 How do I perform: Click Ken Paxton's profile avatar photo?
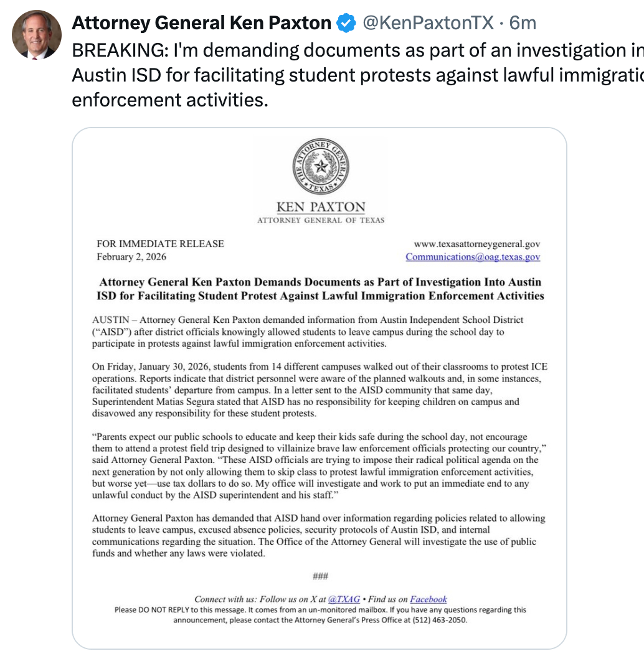point(37,35)
